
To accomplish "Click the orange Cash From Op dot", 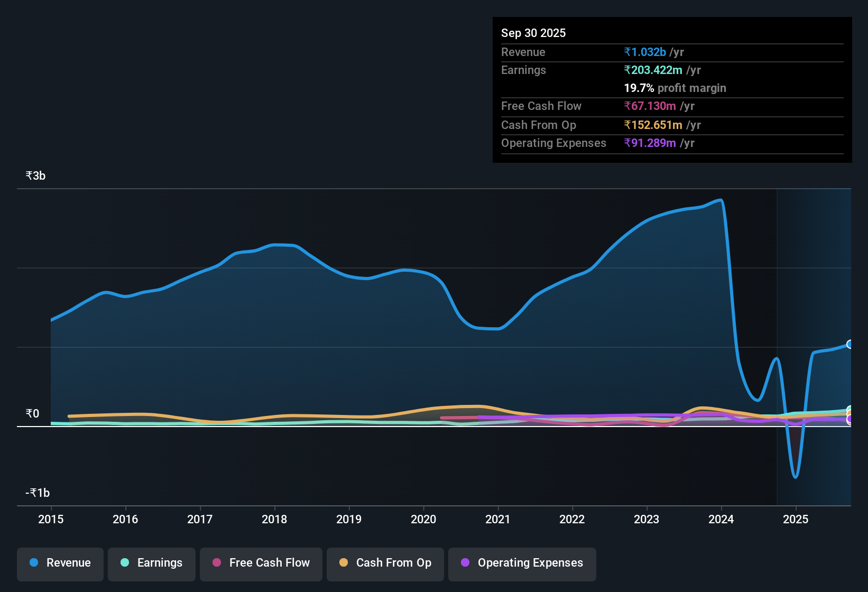I will [344, 562].
